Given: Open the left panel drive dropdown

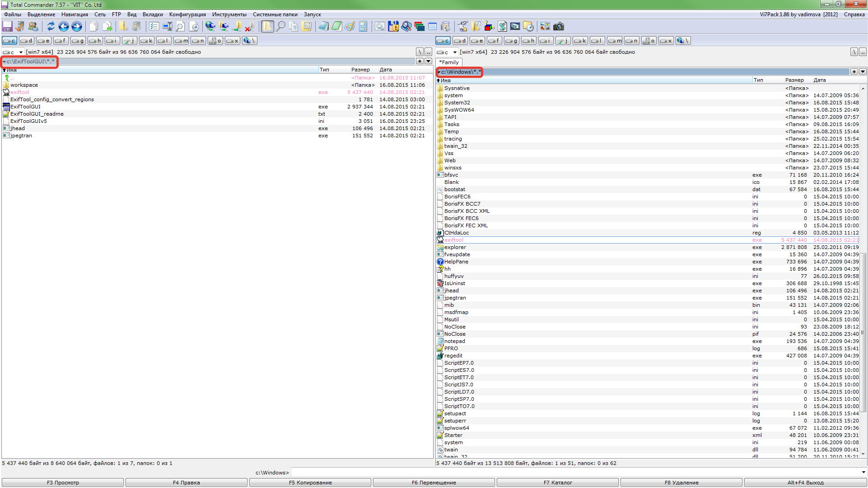Looking at the screenshot, I should point(13,52).
